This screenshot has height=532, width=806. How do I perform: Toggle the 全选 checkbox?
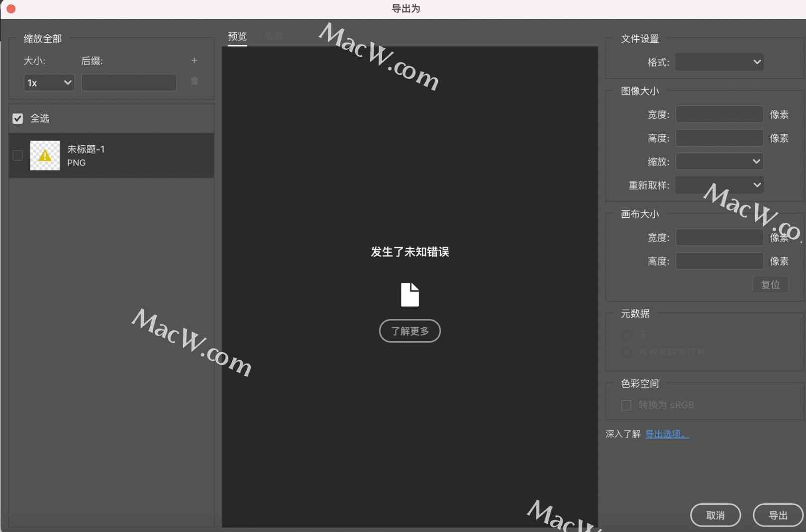18,118
